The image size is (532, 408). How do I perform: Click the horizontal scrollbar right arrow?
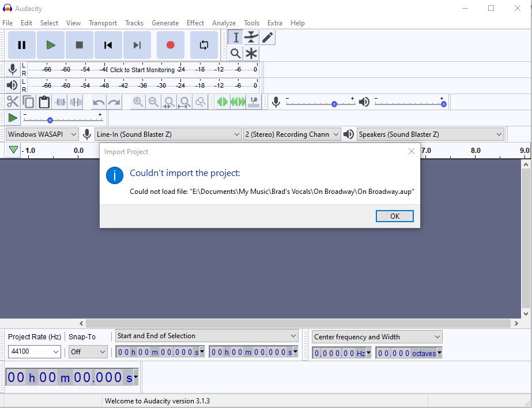[516, 323]
